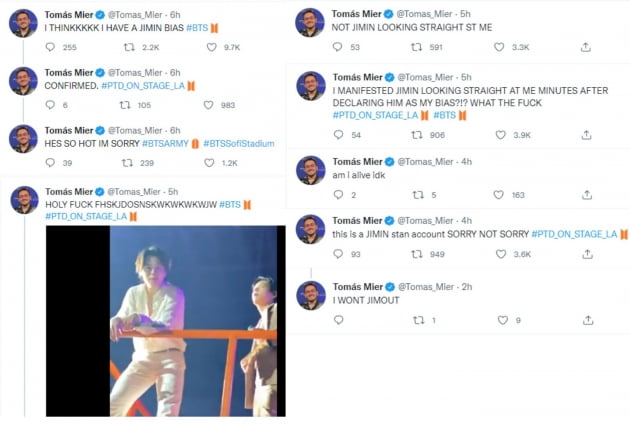Reply to the 'NOT JIMIN LOOKING STRAIGHT' tweet

(338, 47)
